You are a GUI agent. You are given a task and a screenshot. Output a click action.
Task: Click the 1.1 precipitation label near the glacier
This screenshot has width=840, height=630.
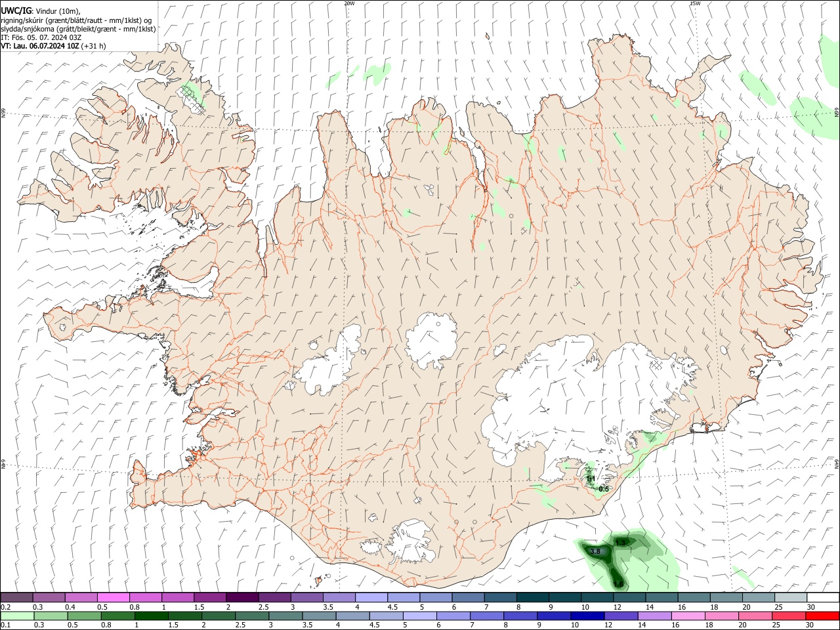(591, 478)
